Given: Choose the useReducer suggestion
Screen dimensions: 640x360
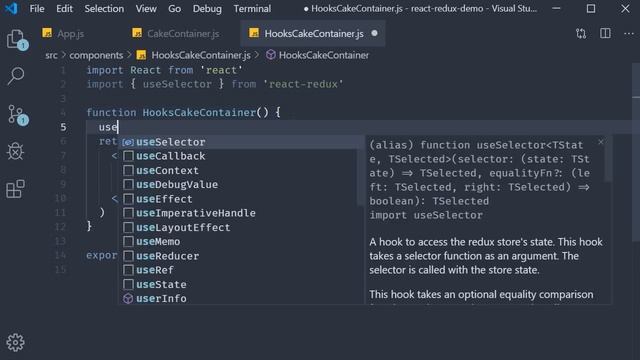Looking at the screenshot, I should coord(241,256).
